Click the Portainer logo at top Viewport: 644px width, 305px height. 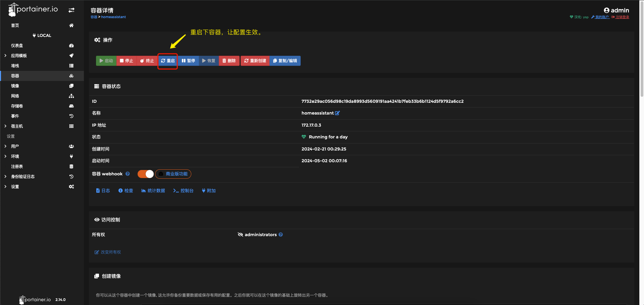pyautogui.click(x=33, y=10)
